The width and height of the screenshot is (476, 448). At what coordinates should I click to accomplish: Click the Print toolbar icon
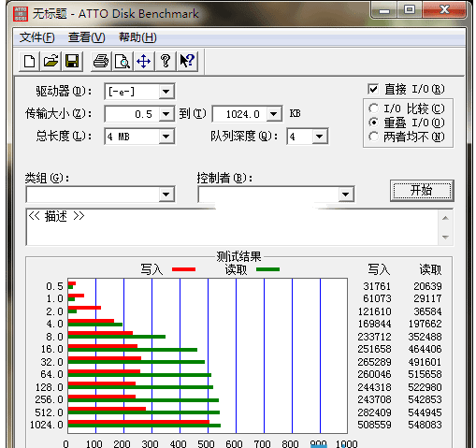click(101, 61)
